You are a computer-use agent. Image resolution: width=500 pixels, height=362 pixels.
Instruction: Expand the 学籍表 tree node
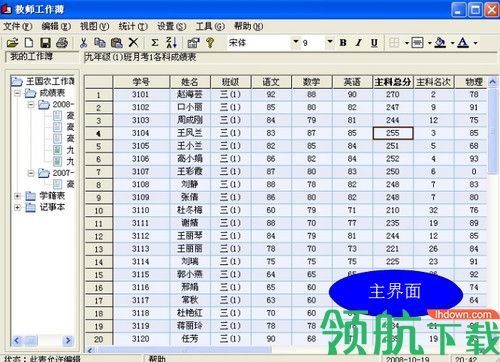(17, 196)
